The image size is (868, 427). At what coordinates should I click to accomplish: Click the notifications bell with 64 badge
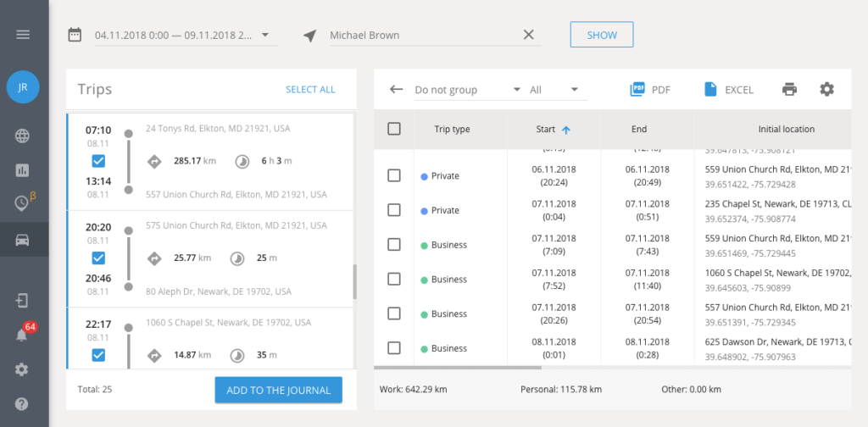tap(23, 335)
